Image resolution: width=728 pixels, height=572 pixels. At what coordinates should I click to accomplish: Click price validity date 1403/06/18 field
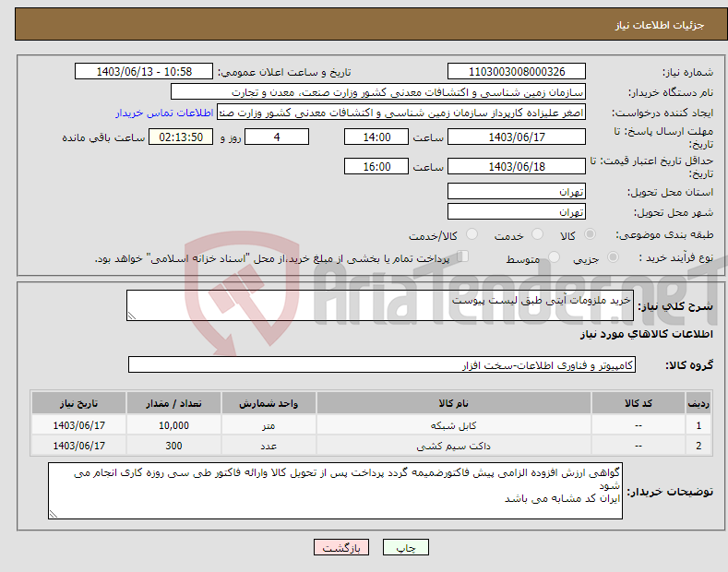[517, 166]
